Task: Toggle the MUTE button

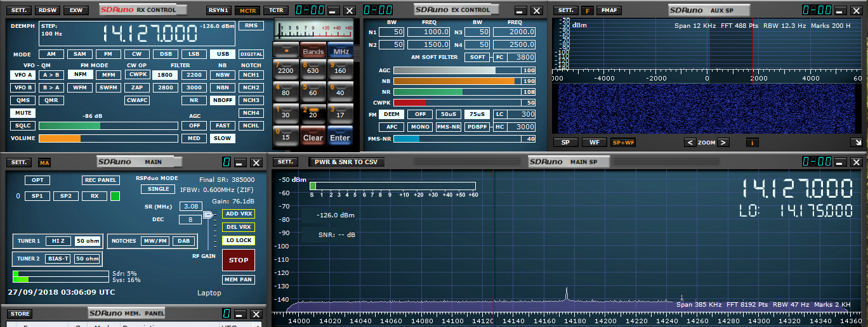Action: [x=23, y=113]
